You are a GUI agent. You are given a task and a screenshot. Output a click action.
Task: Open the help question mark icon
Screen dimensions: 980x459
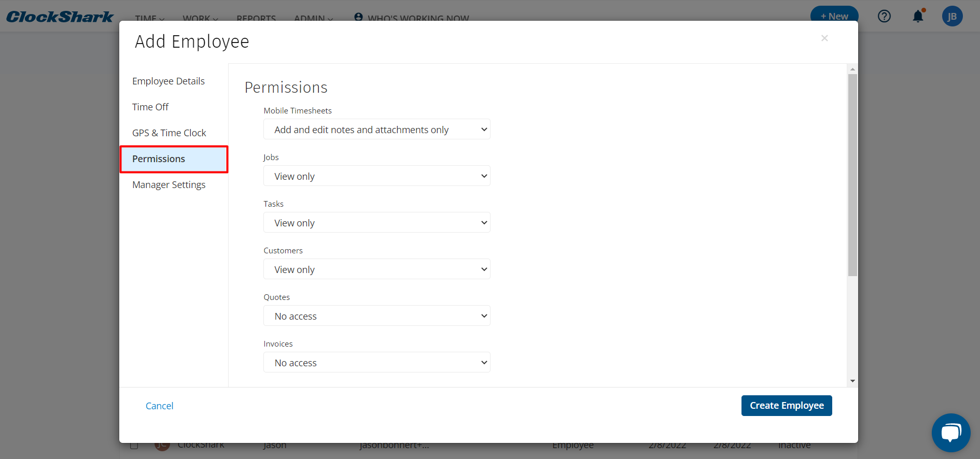(x=884, y=17)
